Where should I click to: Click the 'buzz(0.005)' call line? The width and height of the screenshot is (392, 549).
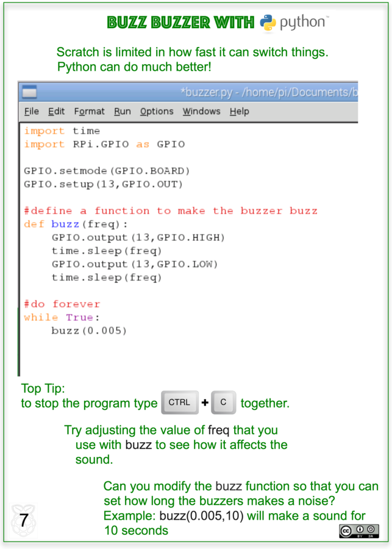click(89, 331)
